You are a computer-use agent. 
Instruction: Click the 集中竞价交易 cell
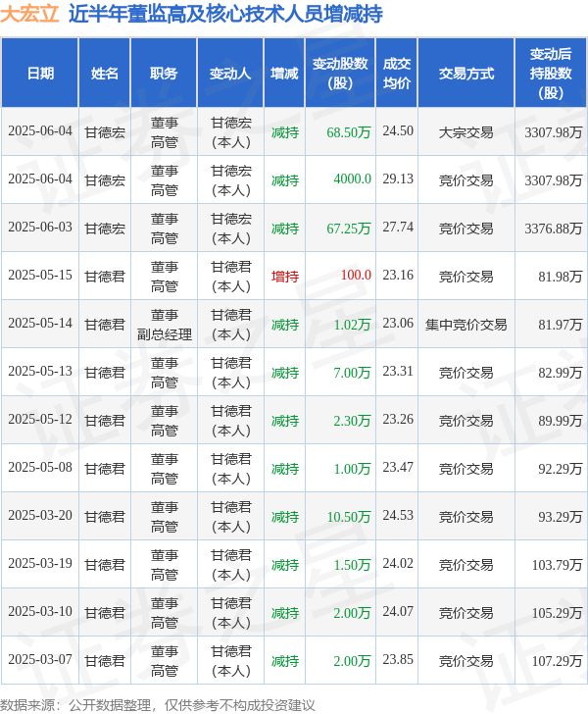point(466,325)
